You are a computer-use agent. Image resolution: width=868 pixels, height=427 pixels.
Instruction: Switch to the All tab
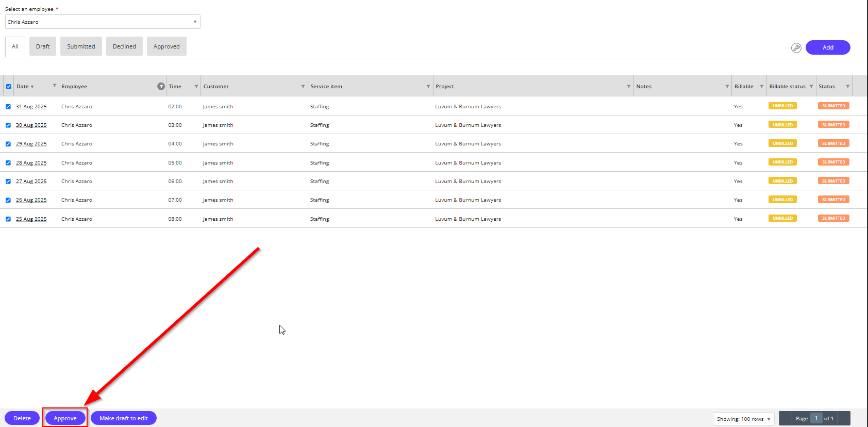pyautogui.click(x=15, y=46)
